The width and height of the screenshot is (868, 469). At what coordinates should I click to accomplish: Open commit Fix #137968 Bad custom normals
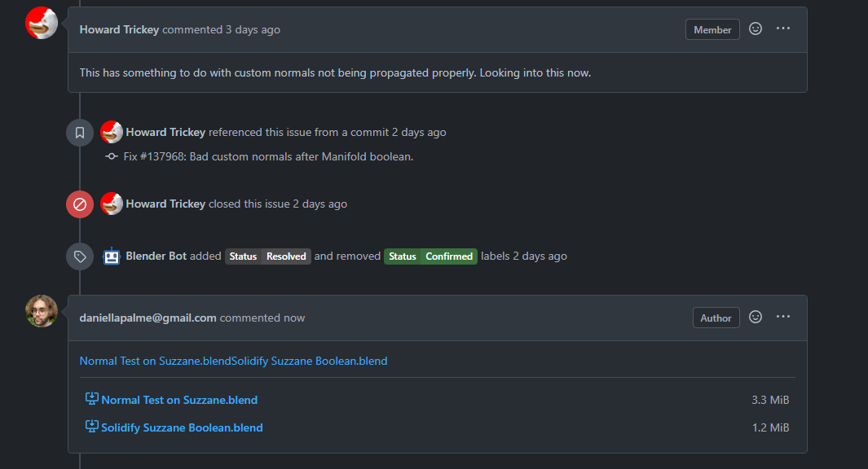pos(268,156)
